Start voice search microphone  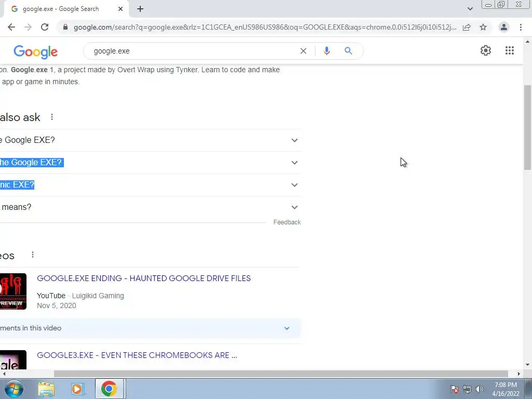327,51
